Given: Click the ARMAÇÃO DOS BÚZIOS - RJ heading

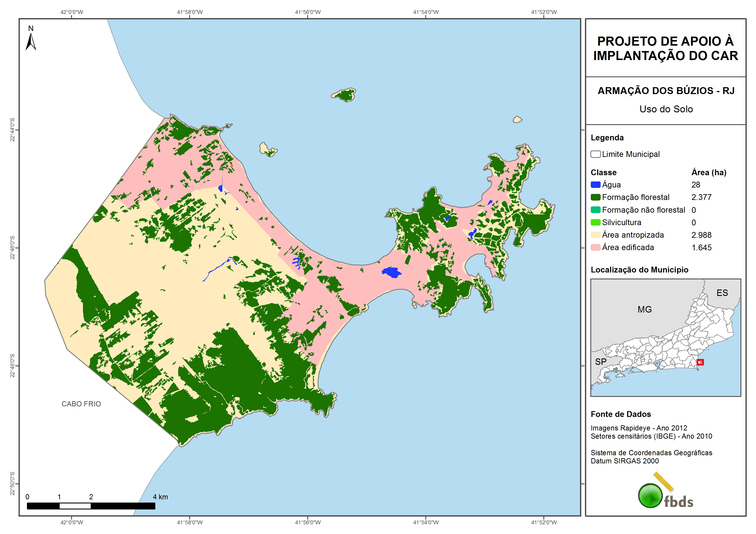Looking at the screenshot, I should [666, 91].
